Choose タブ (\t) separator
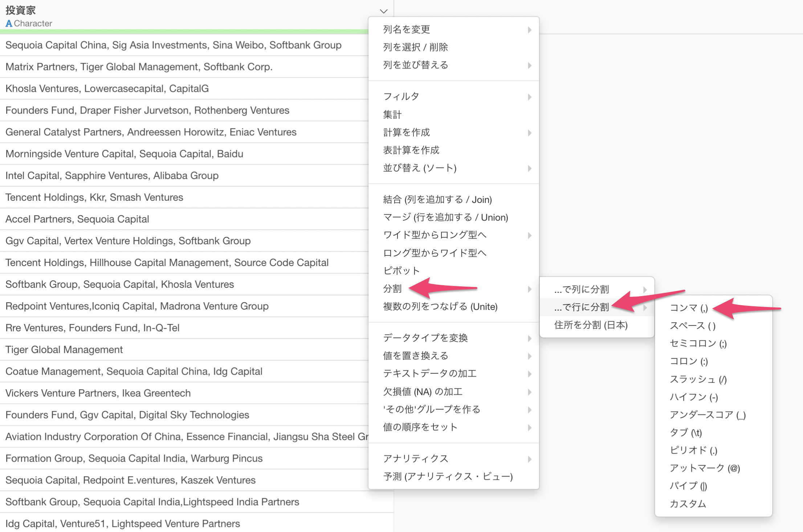 [x=713, y=433]
